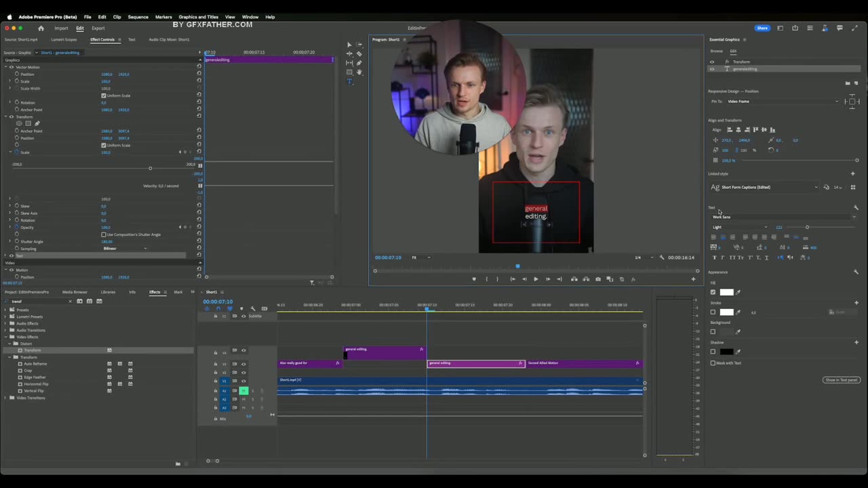Screen dimensions: 868x488
Task: Toggle timeline Snap magnet icon
Action: click(x=218, y=308)
